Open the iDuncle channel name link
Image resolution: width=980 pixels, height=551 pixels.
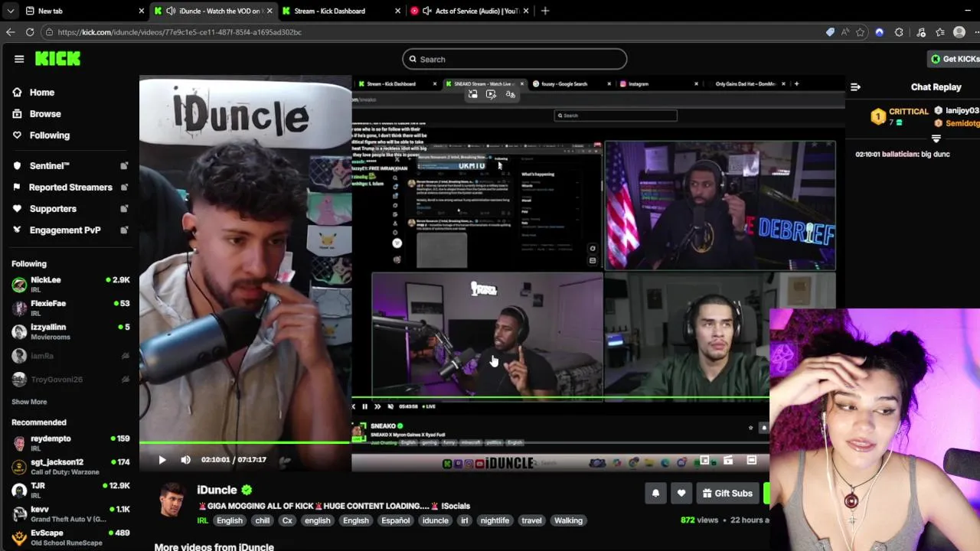pos(217,490)
